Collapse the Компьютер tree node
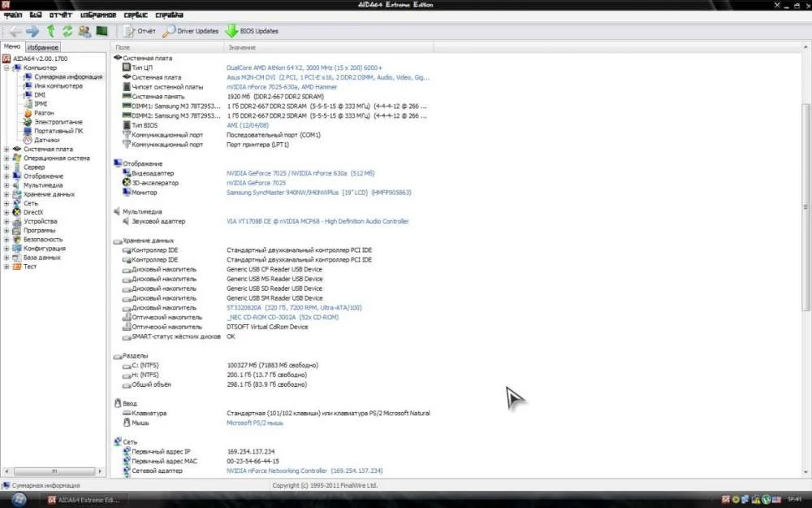This screenshot has width=812, height=508. tap(6, 68)
